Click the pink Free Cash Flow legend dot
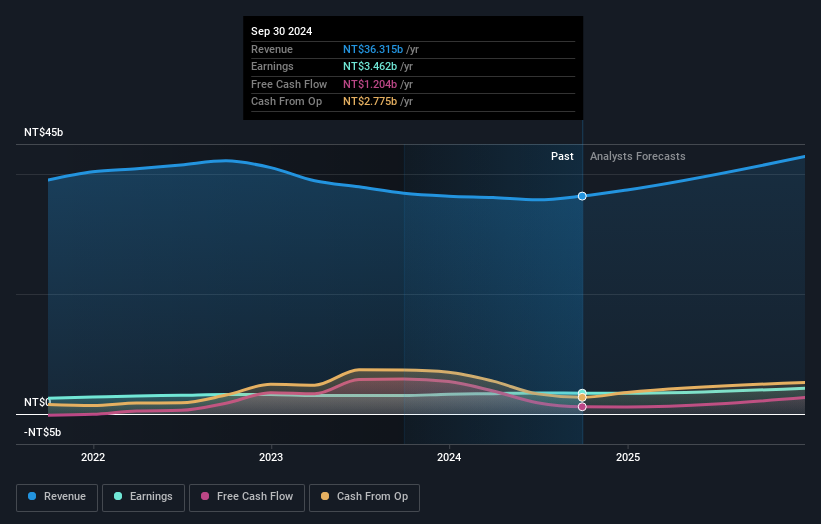This screenshot has height=524, width=821. coord(205,496)
